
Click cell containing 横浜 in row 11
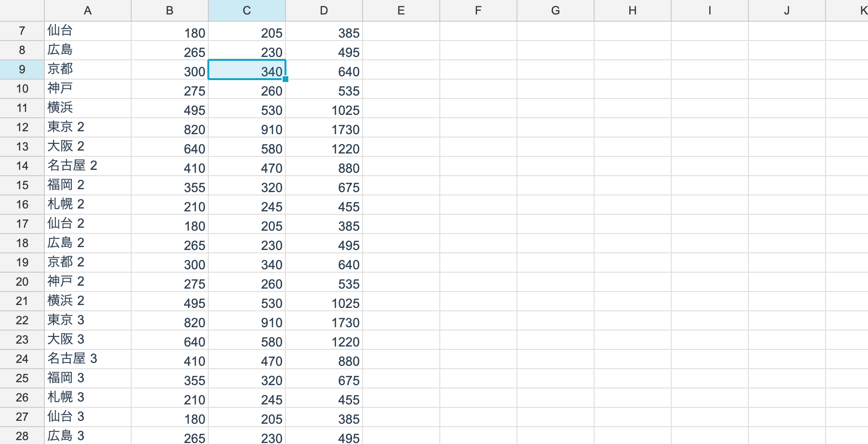point(88,108)
